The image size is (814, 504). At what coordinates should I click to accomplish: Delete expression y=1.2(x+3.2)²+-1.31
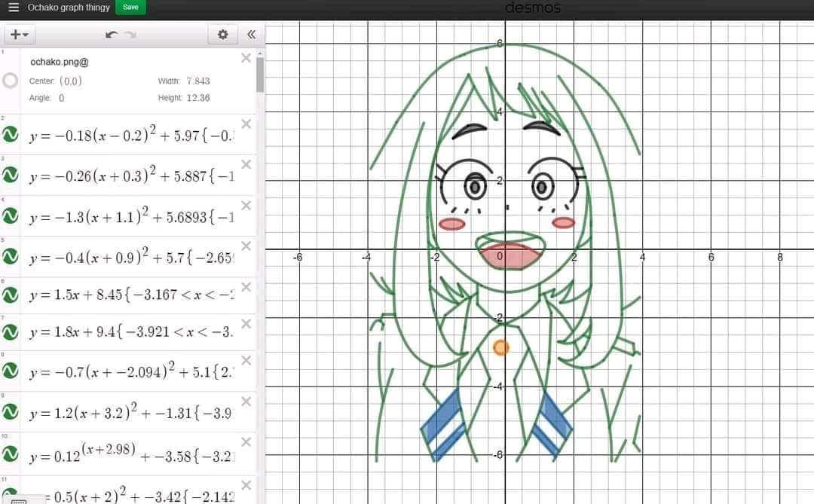pos(246,402)
